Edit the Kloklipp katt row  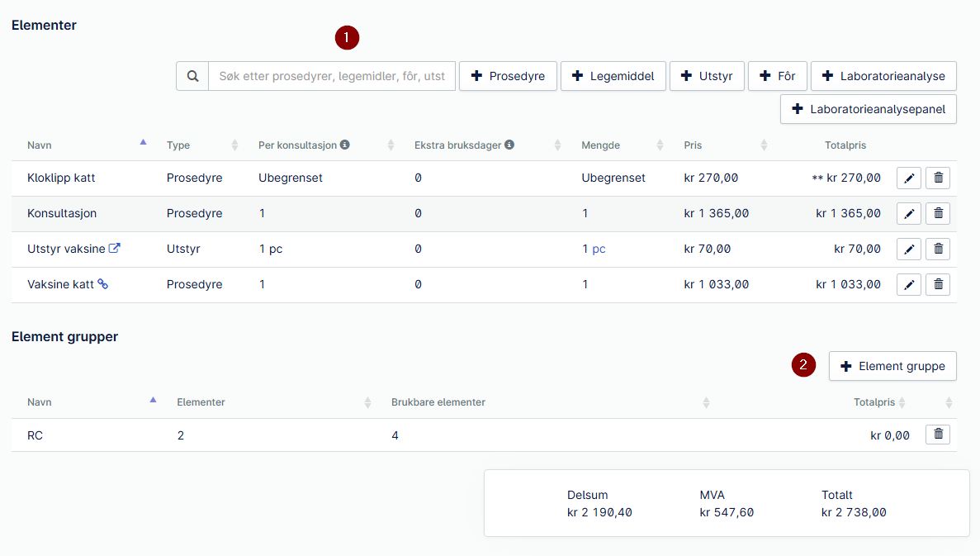pos(909,178)
